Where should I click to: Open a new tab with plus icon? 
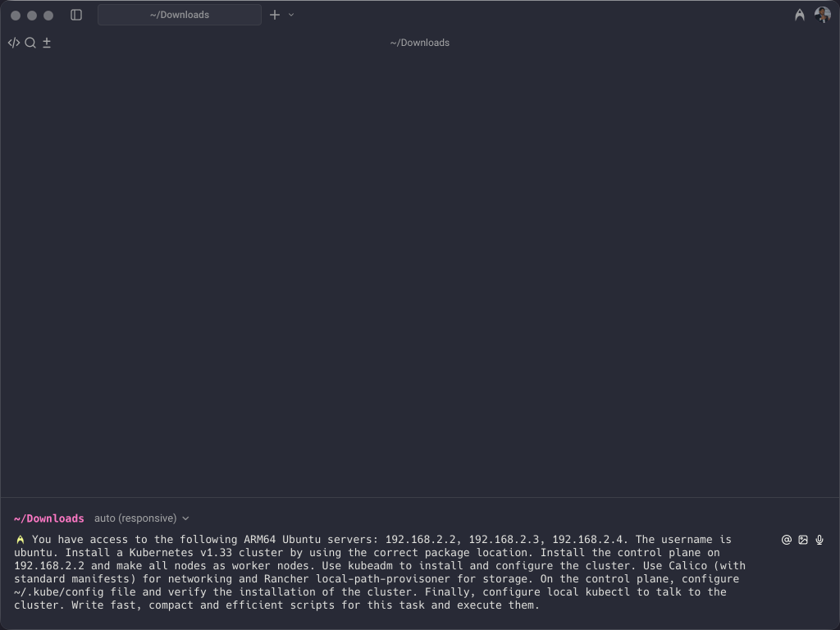coord(275,15)
